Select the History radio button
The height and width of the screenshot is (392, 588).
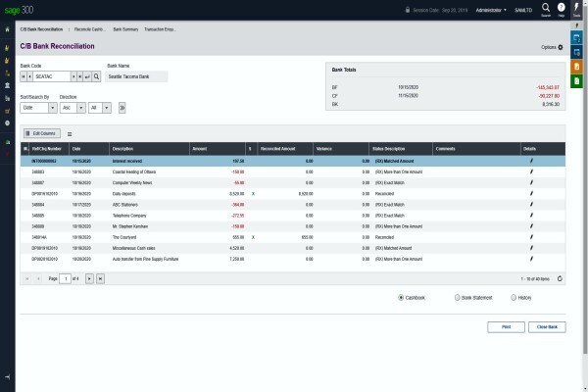pos(514,298)
